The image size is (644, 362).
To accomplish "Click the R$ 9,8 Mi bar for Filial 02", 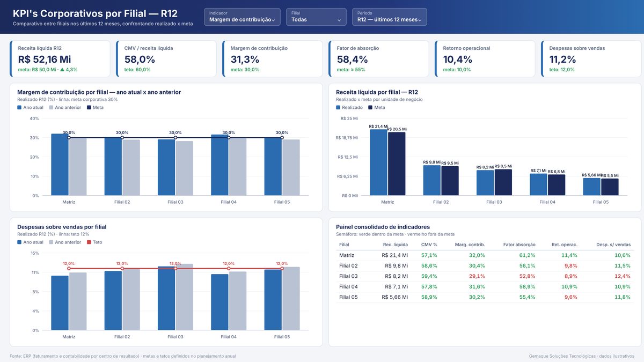I will point(431,180).
